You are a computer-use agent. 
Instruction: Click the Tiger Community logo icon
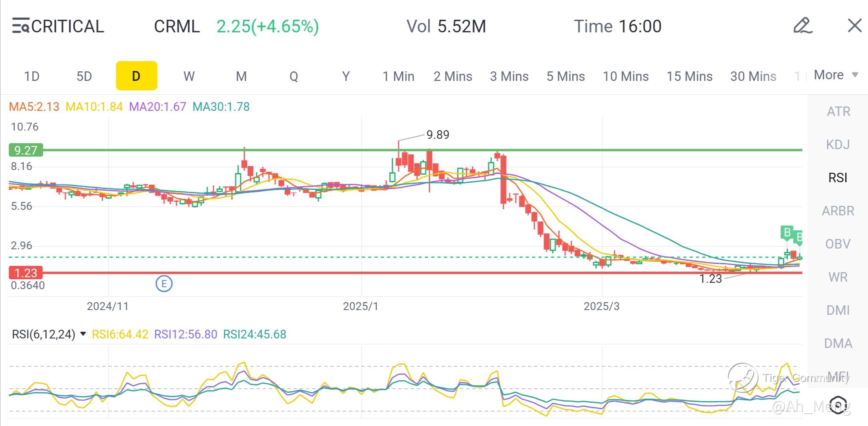(743, 377)
